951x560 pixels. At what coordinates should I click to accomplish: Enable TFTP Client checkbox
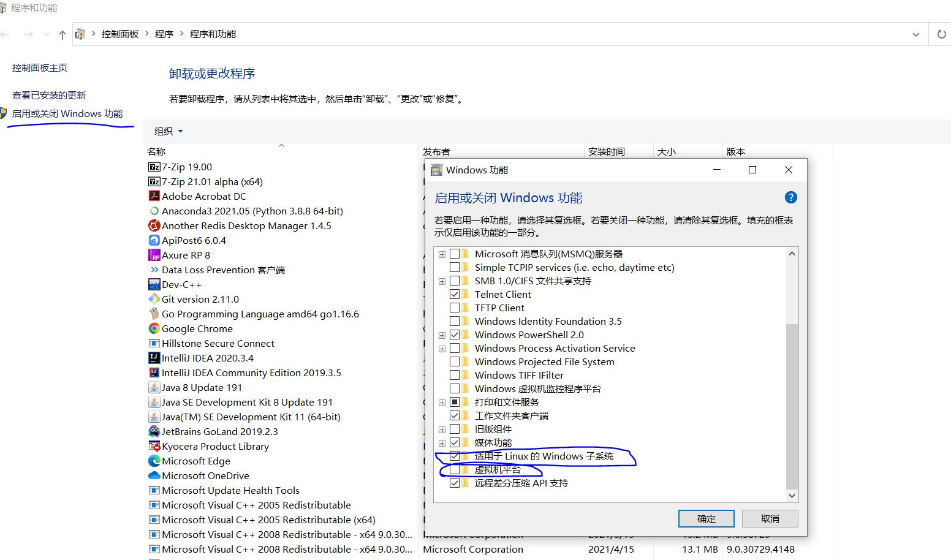coord(455,308)
